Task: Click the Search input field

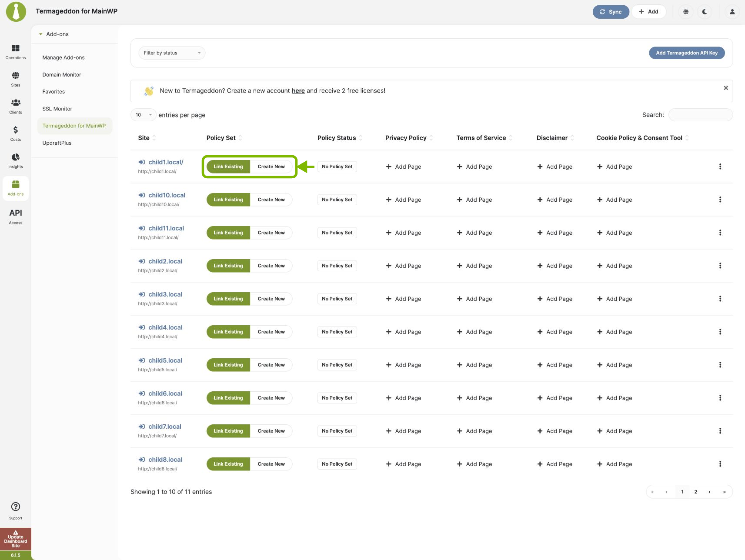Action: (x=701, y=115)
